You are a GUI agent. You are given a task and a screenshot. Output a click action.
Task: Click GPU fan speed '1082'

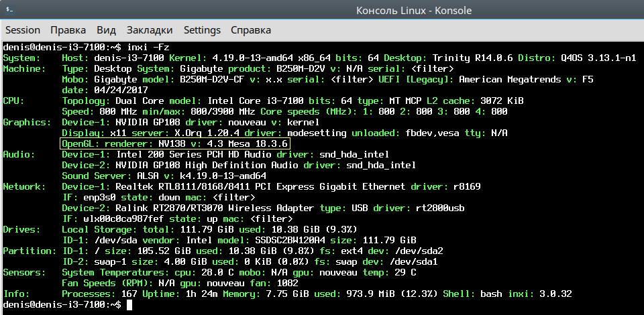click(288, 283)
